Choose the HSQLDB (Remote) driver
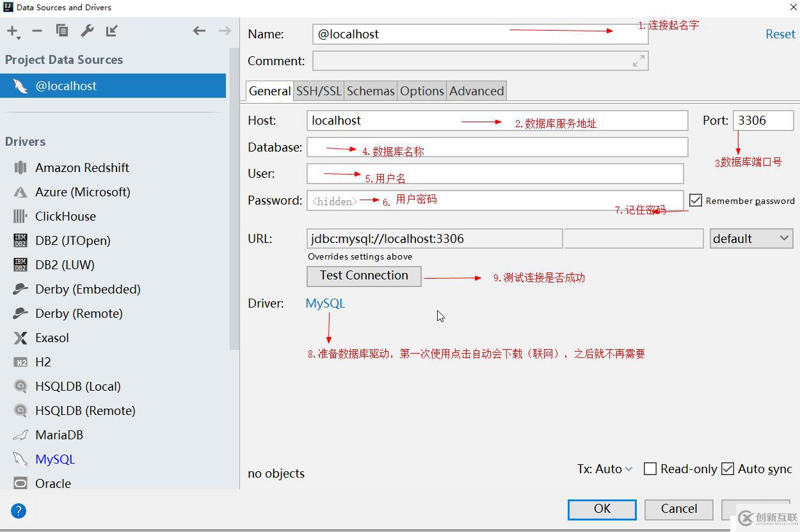 (x=85, y=411)
